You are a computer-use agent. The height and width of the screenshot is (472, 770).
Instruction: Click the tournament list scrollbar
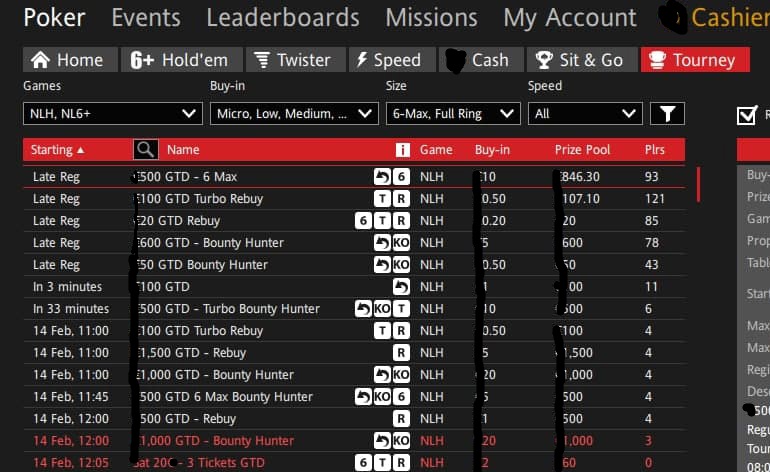tap(698, 184)
